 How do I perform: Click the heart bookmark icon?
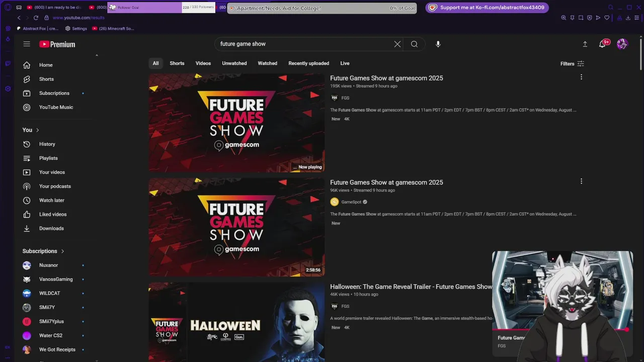click(607, 18)
